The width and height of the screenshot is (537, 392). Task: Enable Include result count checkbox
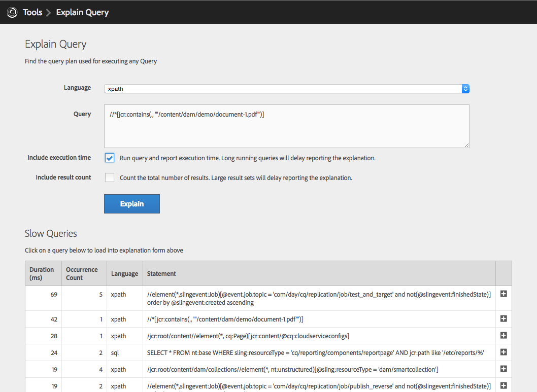(x=110, y=177)
